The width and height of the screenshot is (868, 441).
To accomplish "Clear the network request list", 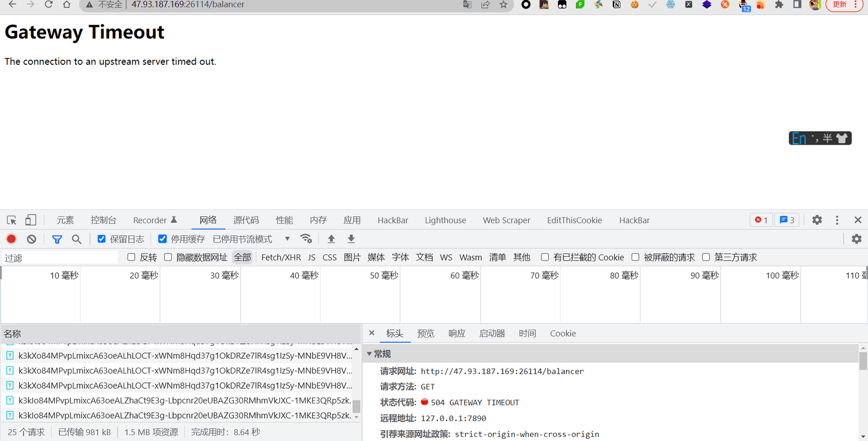I will (31, 239).
